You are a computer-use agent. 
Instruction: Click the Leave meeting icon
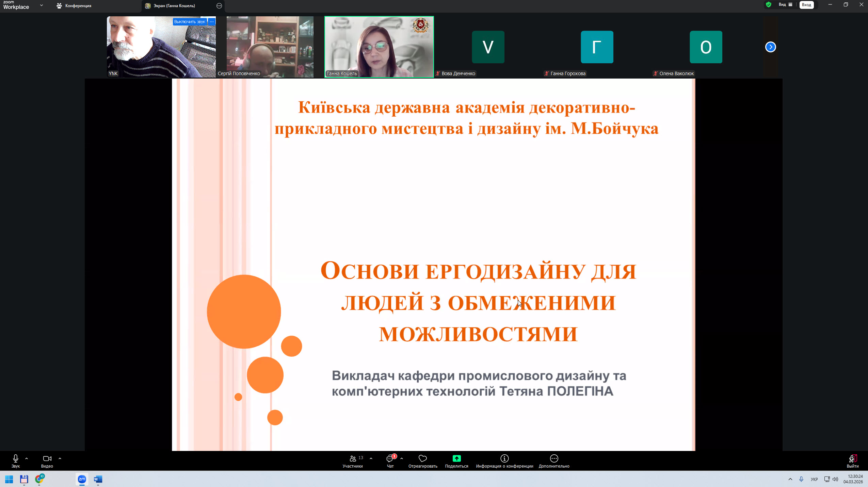coord(852,459)
